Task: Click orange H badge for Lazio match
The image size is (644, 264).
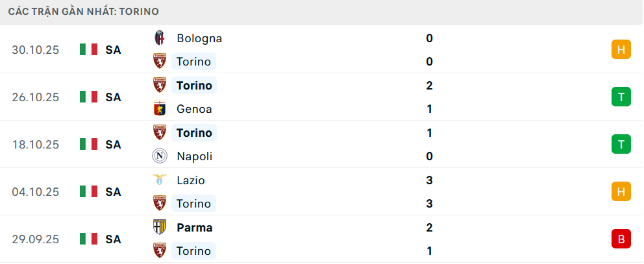Action: 621,192
